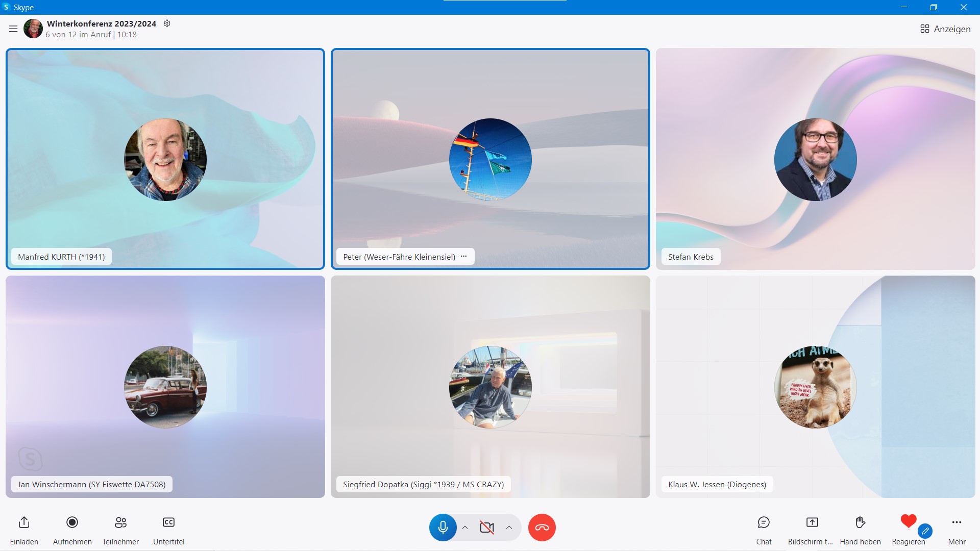This screenshot has height=551, width=980.
Task: Open the hamburger menu
Action: (x=13, y=29)
